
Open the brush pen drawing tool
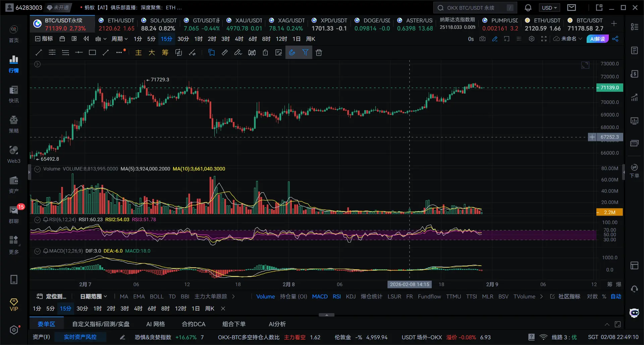pyautogui.click(x=238, y=53)
